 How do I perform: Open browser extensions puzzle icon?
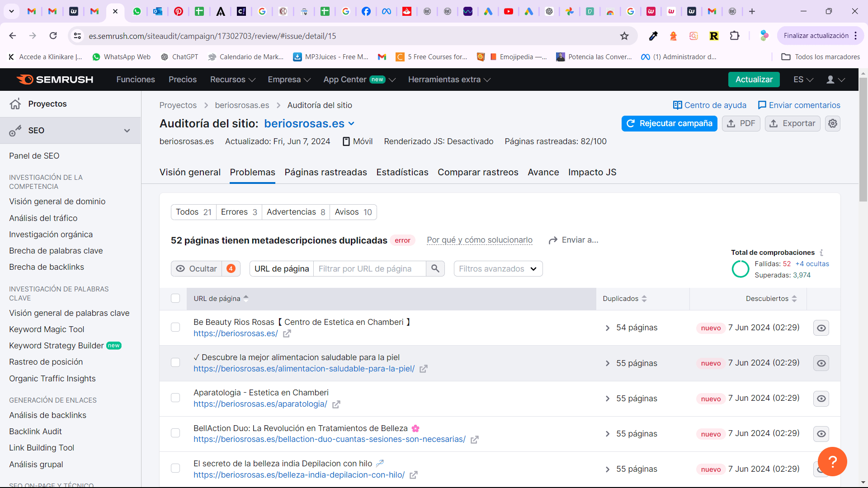[x=735, y=36]
